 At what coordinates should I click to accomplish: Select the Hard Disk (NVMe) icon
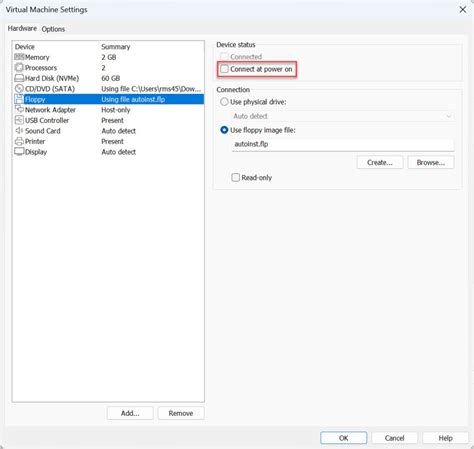tap(19, 78)
